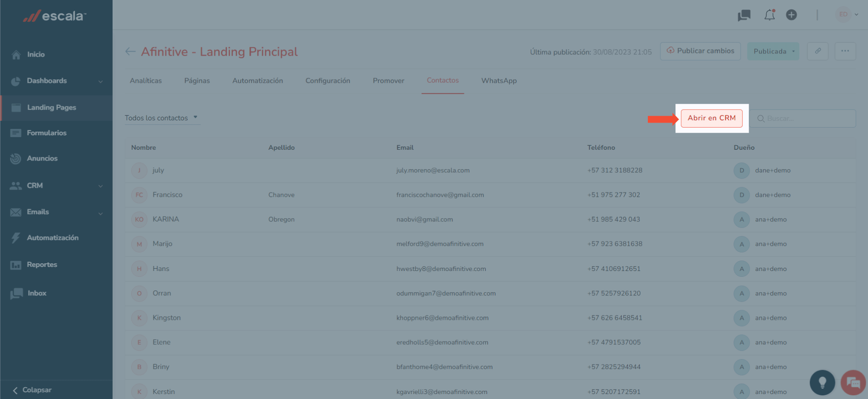Open the lightbulb tips button

tap(822, 383)
